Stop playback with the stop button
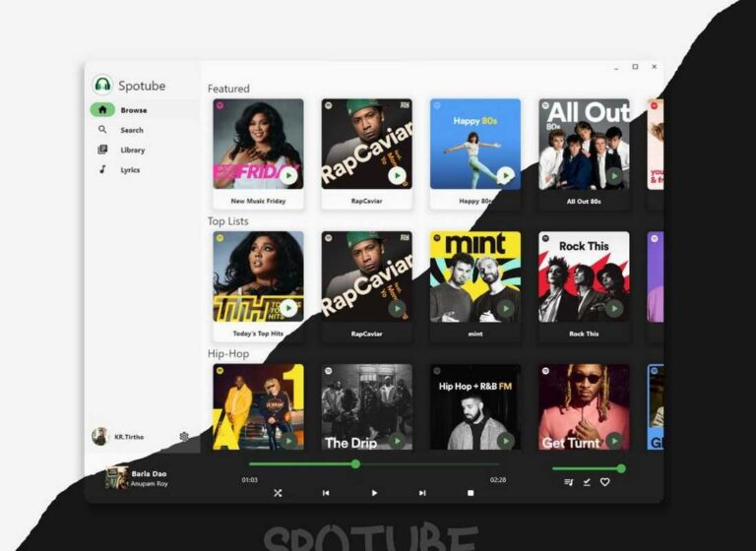Image resolution: width=756 pixels, height=551 pixels. pos(471,493)
